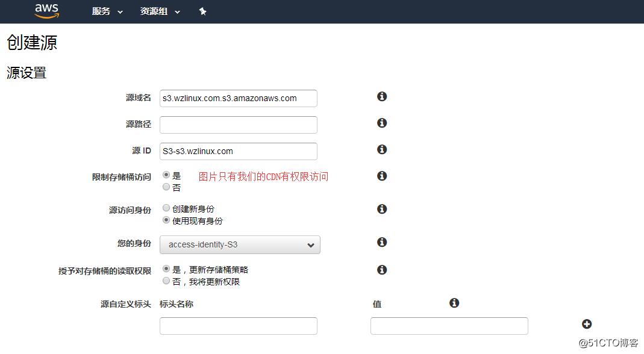Open info icon for 源 ID
644x354 pixels.
point(382,149)
